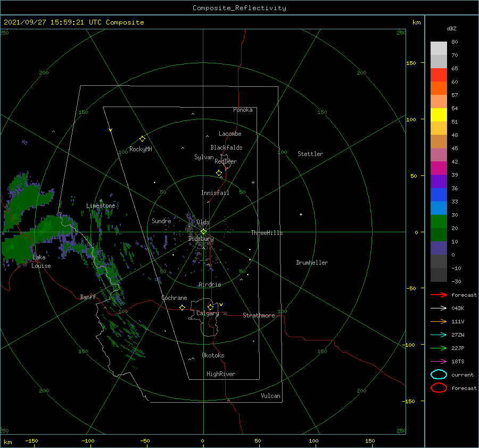
Task: Click the white asterisk marker above Limestone
Action: point(101,201)
